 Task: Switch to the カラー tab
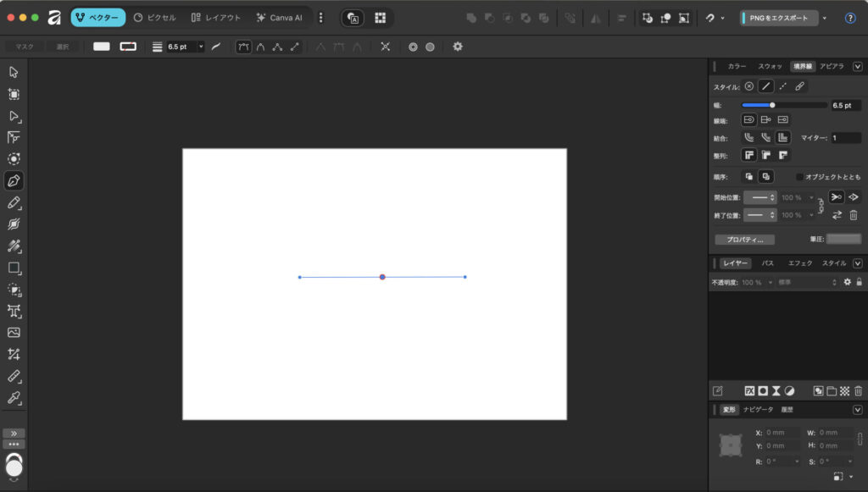click(x=737, y=66)
